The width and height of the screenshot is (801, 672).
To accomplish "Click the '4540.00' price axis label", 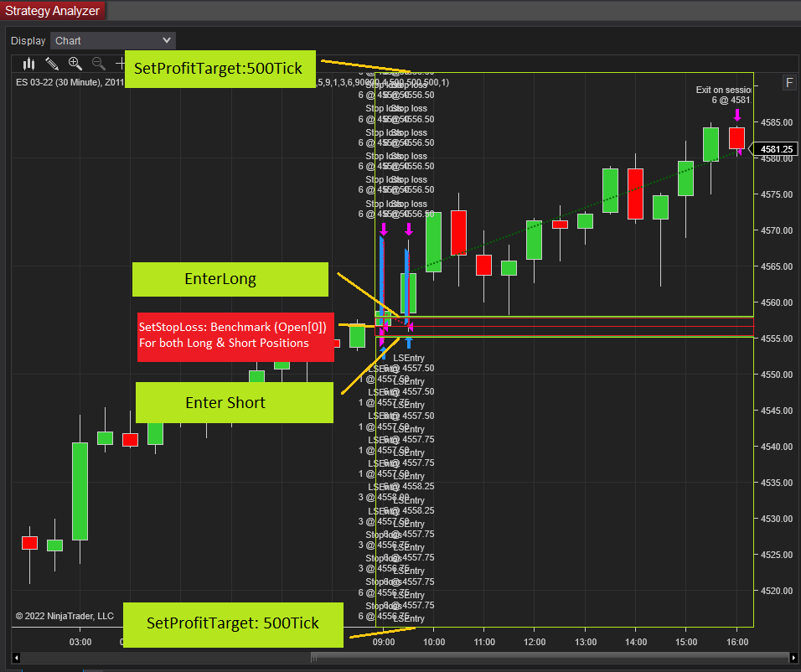I will tap(777, 447).
